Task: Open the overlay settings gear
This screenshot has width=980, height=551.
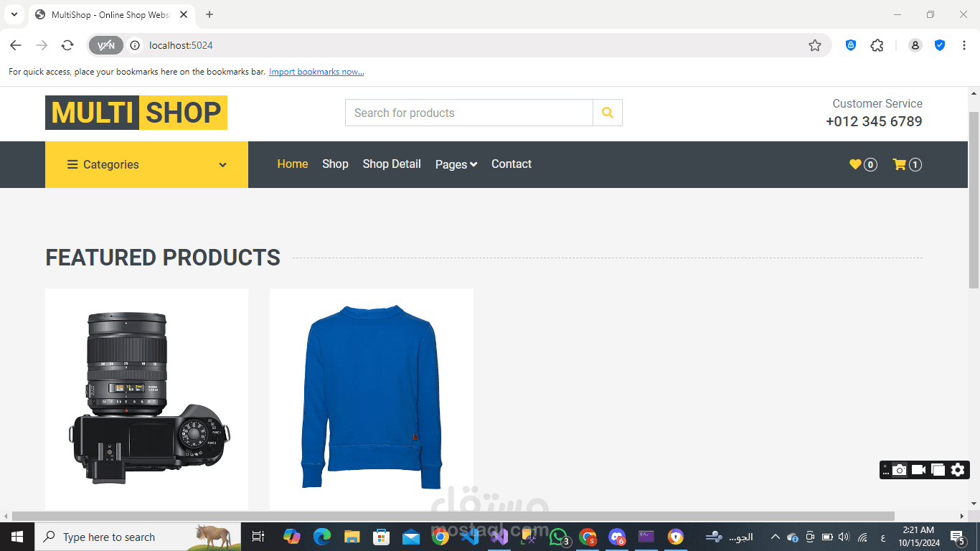Action: click(958, 470)
